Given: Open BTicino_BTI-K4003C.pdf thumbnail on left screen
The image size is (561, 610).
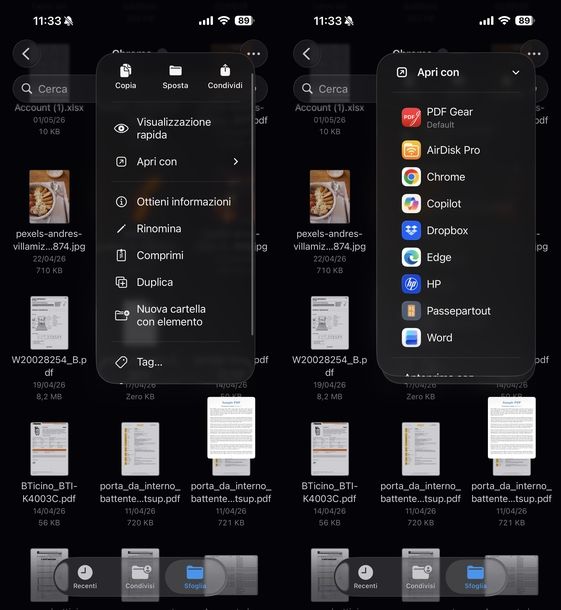Looking at the screenshot, I should click(49, 449).
